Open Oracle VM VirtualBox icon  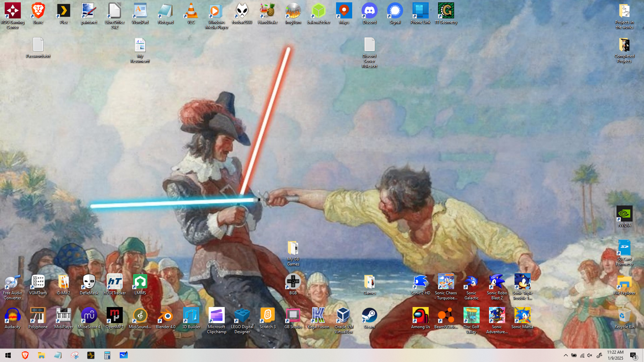pyautogui.click(x=344, y=320)
